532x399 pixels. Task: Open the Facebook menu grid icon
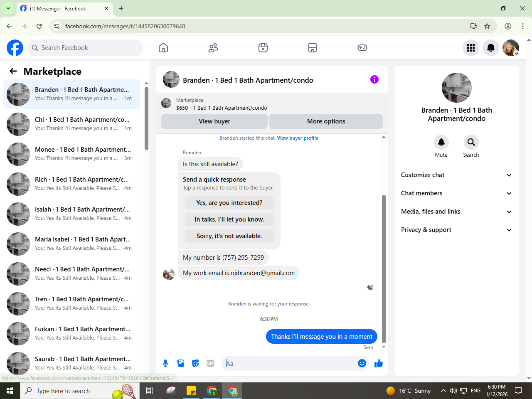(471, 48)
